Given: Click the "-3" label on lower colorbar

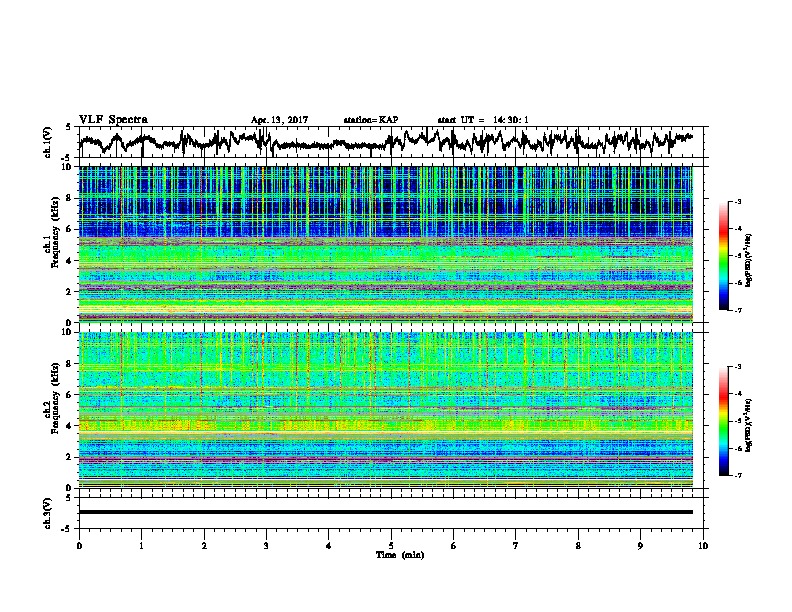Looking at the screenshot, I should pyautogui.click(x=738, y=367).
